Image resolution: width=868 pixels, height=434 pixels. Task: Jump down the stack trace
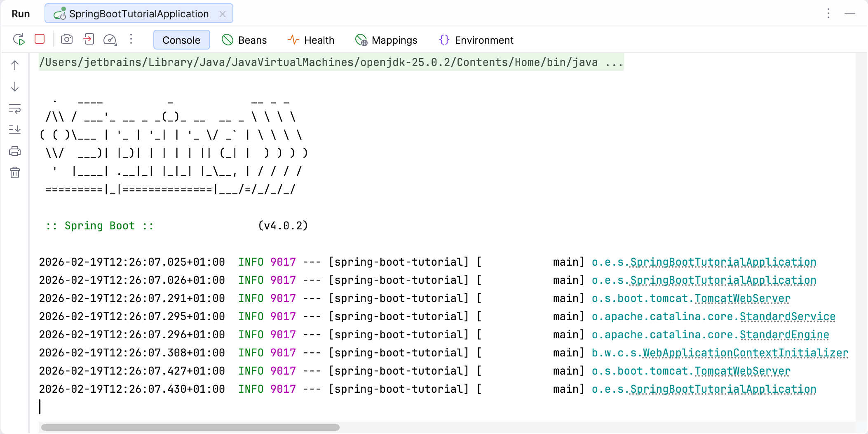15,87
